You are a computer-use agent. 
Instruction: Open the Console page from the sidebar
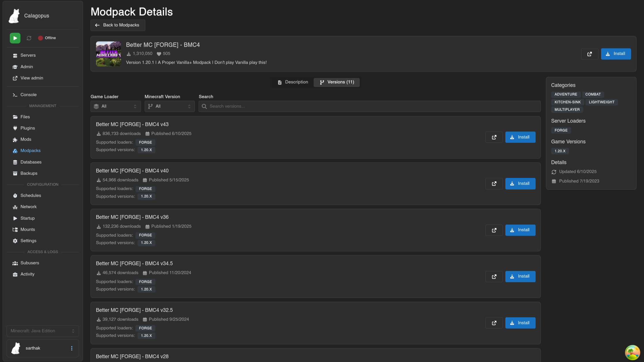[x=28, y=95]
